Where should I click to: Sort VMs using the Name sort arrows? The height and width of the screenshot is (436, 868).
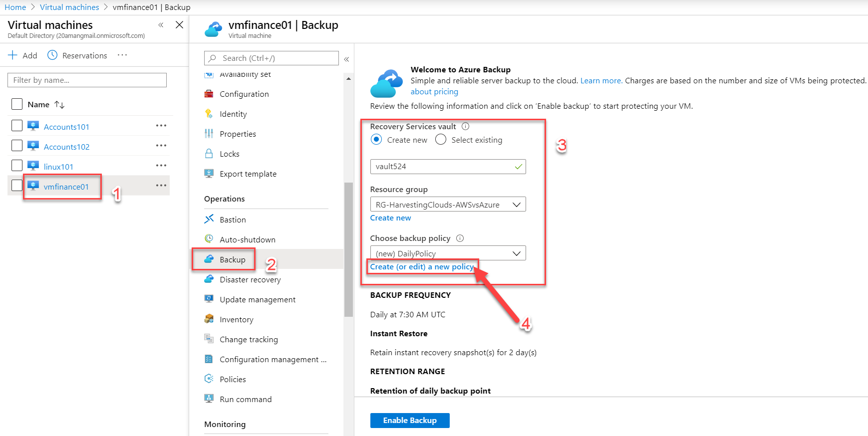(59, 104)
